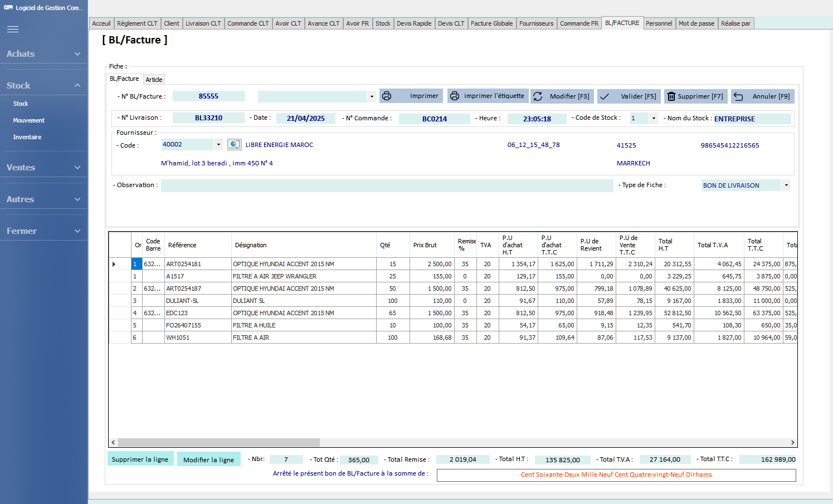The image size is (833, 504).
Task: Click Modifier la ligne button
Action: 209,460
